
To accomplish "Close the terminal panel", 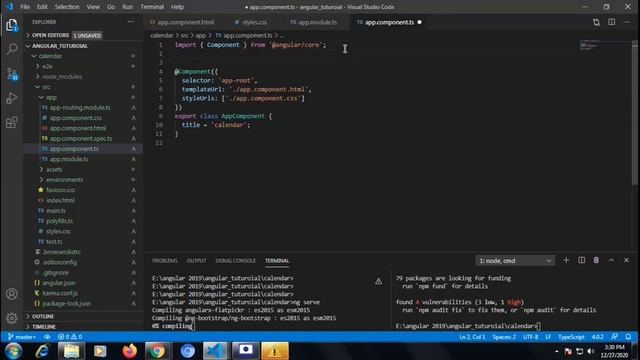I will coord(627,260).
